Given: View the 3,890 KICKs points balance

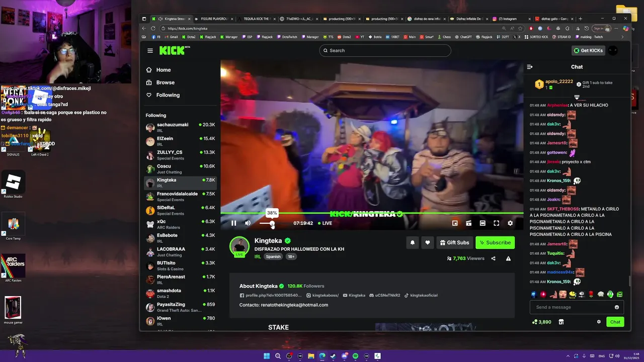Looking at the screenshot, I should [541, 322].
